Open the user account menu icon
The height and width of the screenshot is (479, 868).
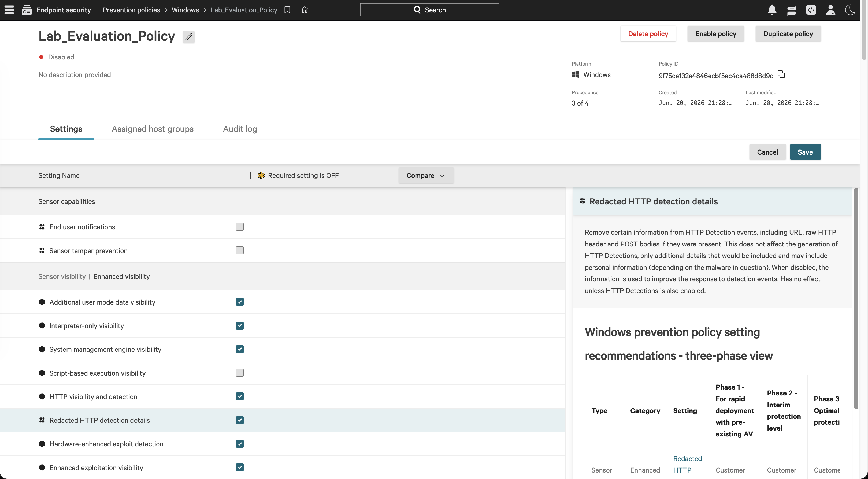[x=830, y=10]
